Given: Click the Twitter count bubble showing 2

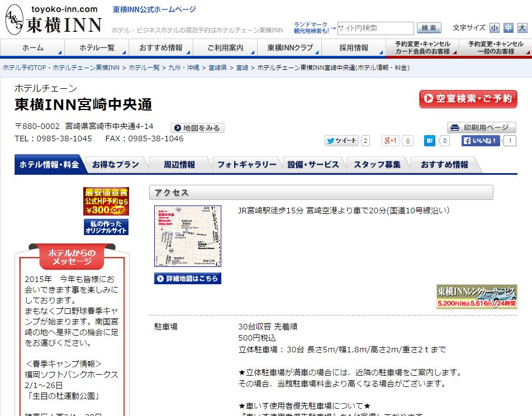Looking at the screenshot, I should 365,141.
